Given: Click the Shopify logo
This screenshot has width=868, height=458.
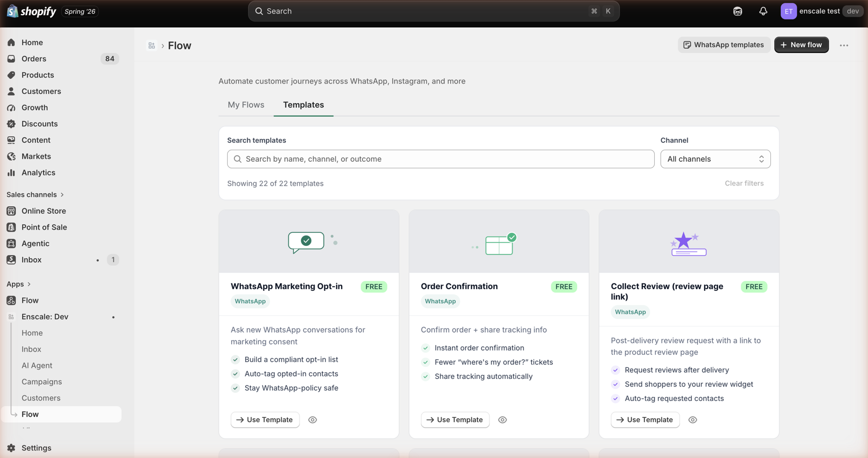Looking at the screenshot, I should pos(31,11).
